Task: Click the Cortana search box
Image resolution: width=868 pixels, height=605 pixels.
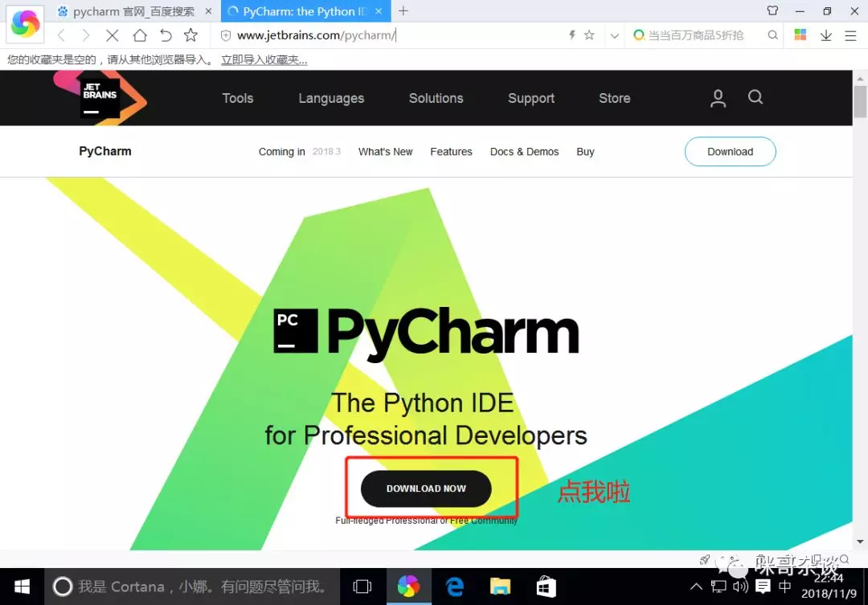Action: pyautogui.click(x=192, y=587)
